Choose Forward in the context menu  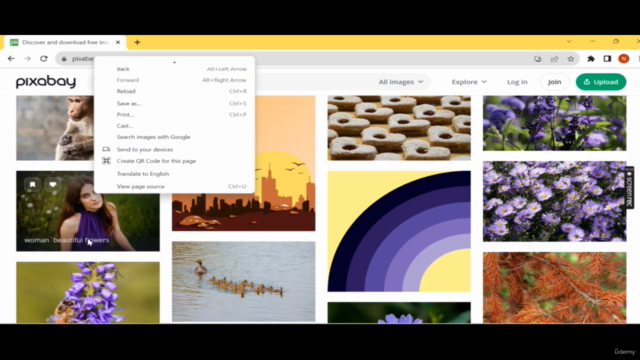(x=174, y=80)
